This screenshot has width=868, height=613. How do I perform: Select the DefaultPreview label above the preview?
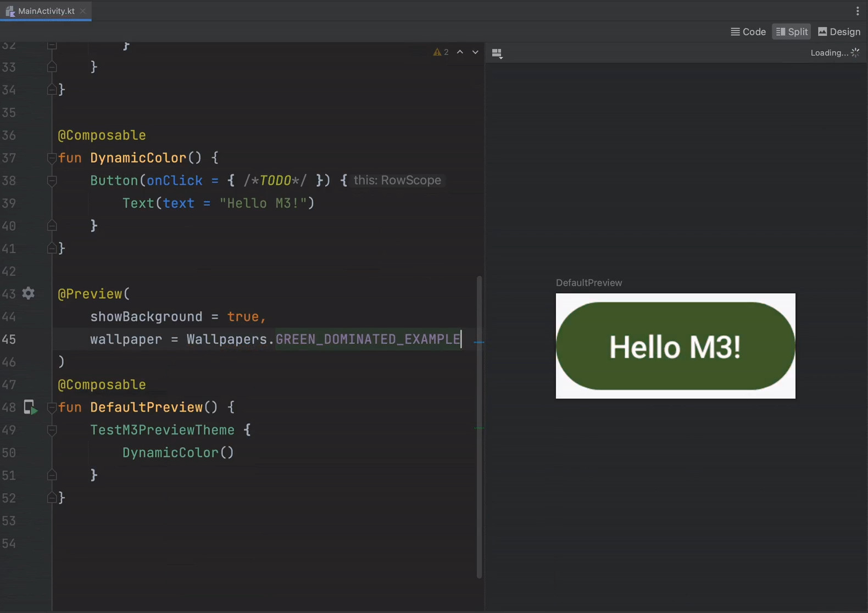tap(589, 283)
